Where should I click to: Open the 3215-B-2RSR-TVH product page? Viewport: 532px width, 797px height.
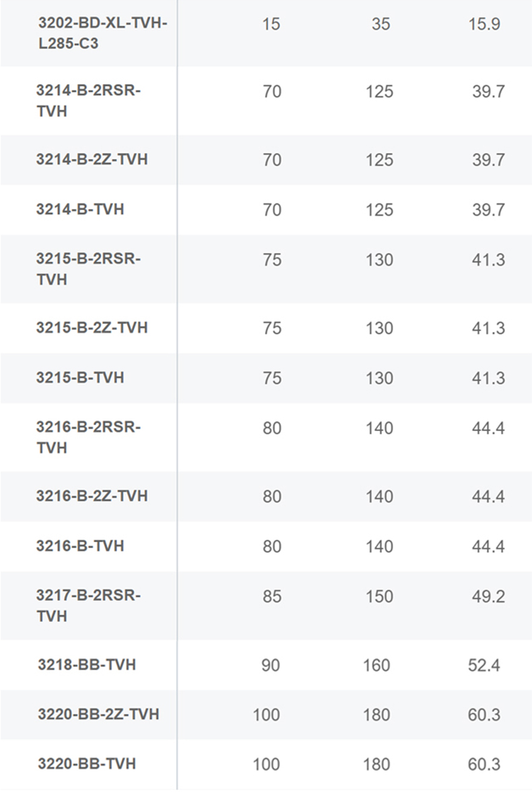point(88,269)
